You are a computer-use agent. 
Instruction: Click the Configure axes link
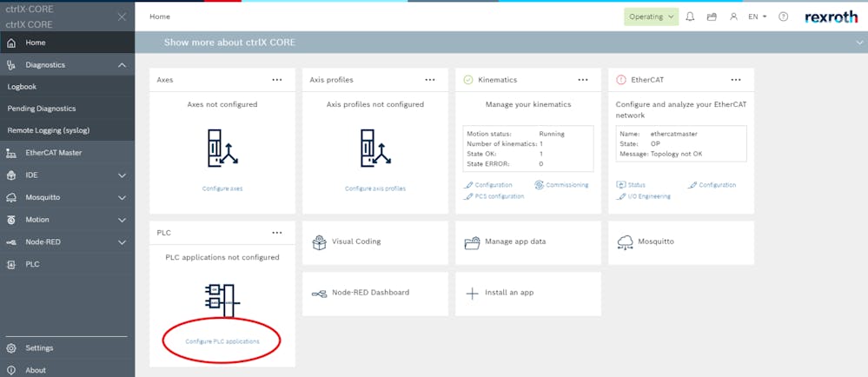(222, 188)
